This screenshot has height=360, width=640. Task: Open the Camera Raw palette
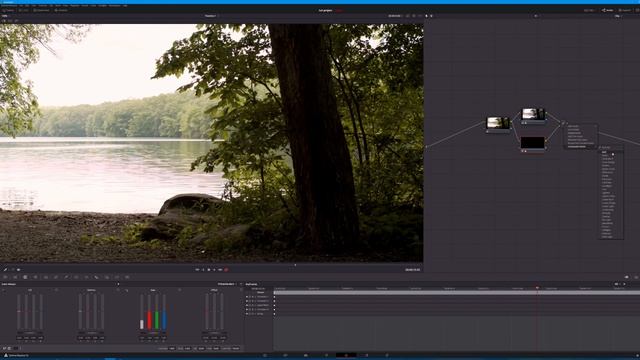pos(5,277)
